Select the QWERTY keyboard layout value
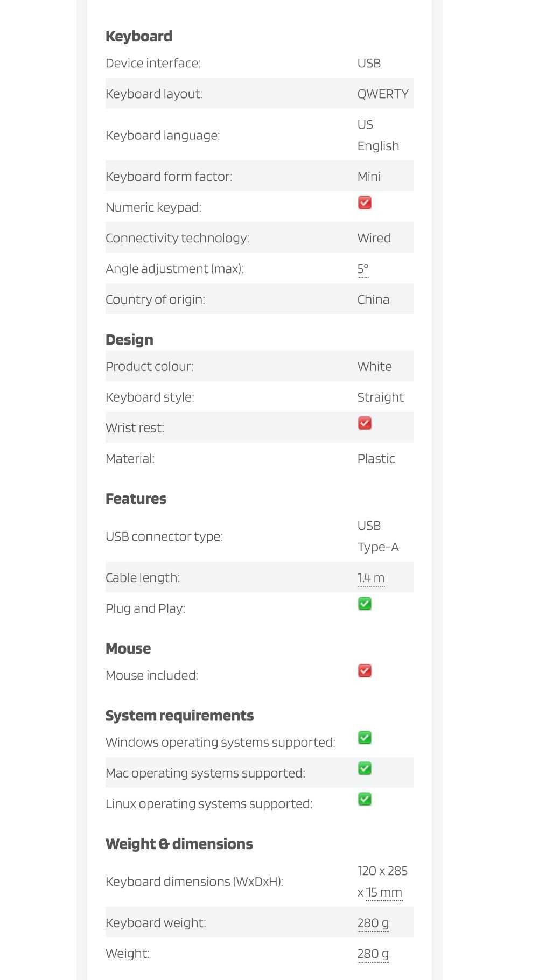Image resolution: width=553 pixels, height=980 pixels. [x=383, y=94]
